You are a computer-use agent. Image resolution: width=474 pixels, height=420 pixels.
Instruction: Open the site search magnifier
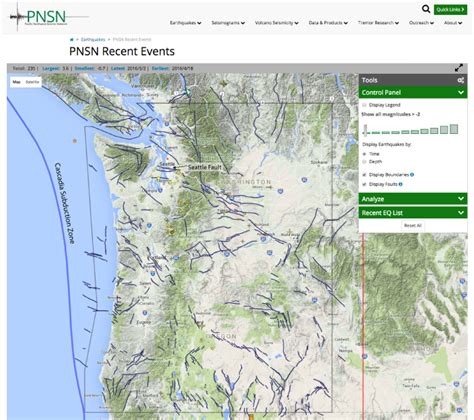pos(426,9)
